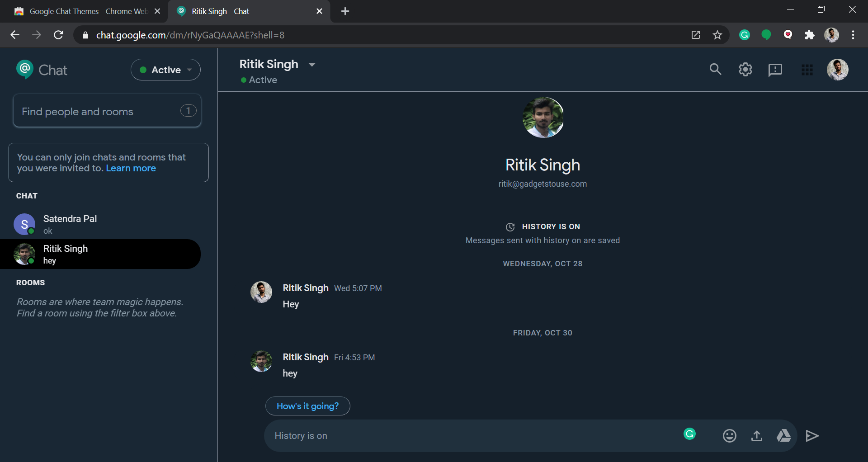Viewport: 868px width, 462px height.
Task: Click the browser forward arrow
Action: (x=37, y=35)
